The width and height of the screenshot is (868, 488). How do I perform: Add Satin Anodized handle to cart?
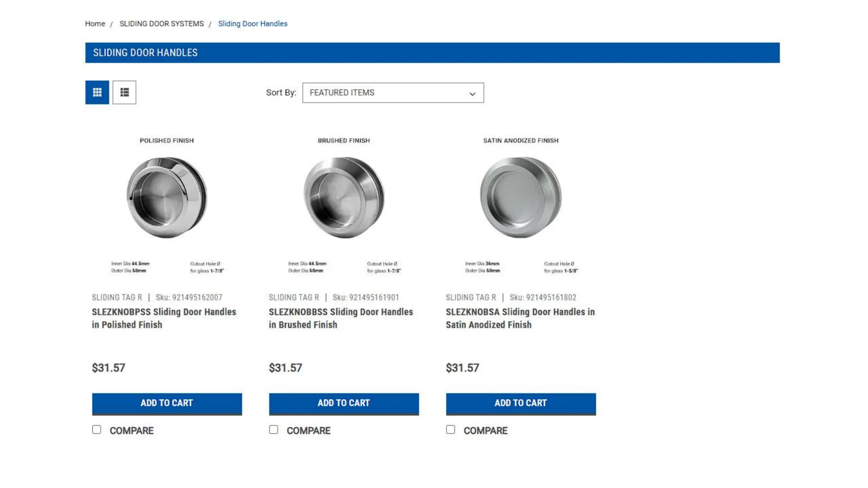521,404
